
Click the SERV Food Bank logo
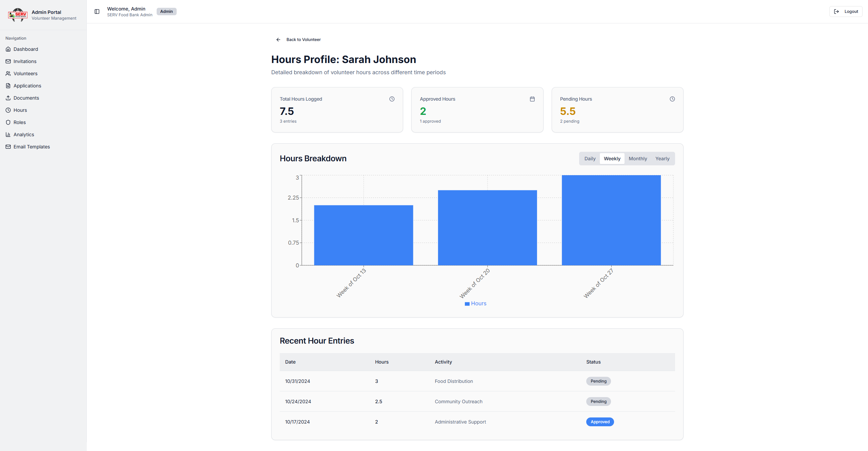point(18,15)
